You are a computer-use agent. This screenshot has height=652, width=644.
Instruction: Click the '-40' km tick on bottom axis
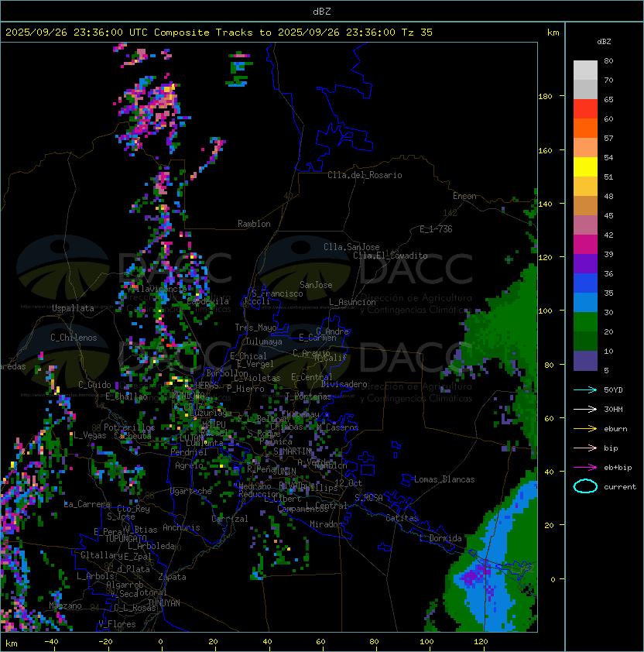point(51,642)
